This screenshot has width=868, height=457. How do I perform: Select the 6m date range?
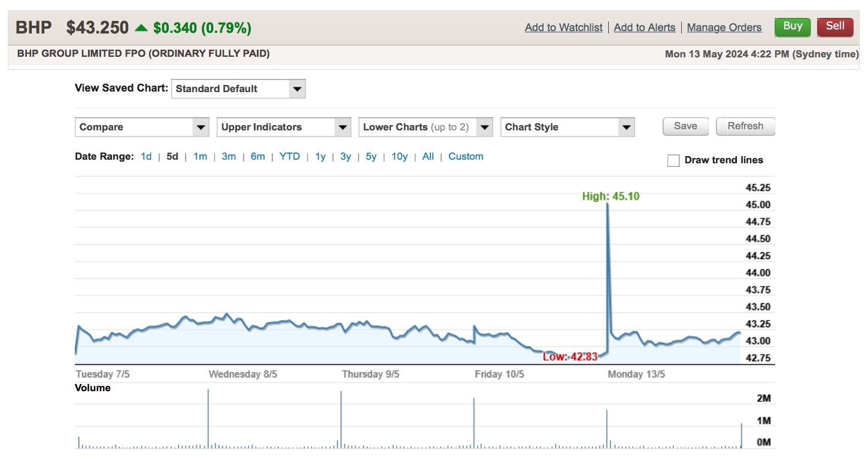tap(257, 157)
